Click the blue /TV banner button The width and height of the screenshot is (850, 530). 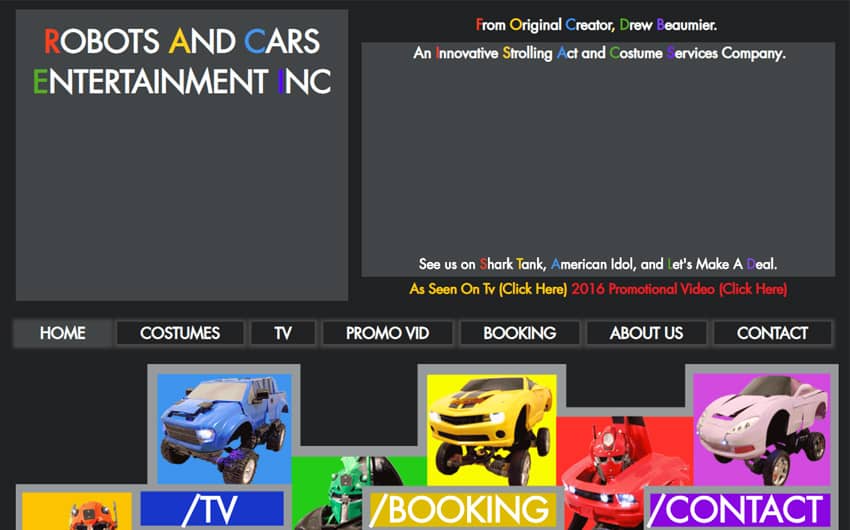click(212, 509)
